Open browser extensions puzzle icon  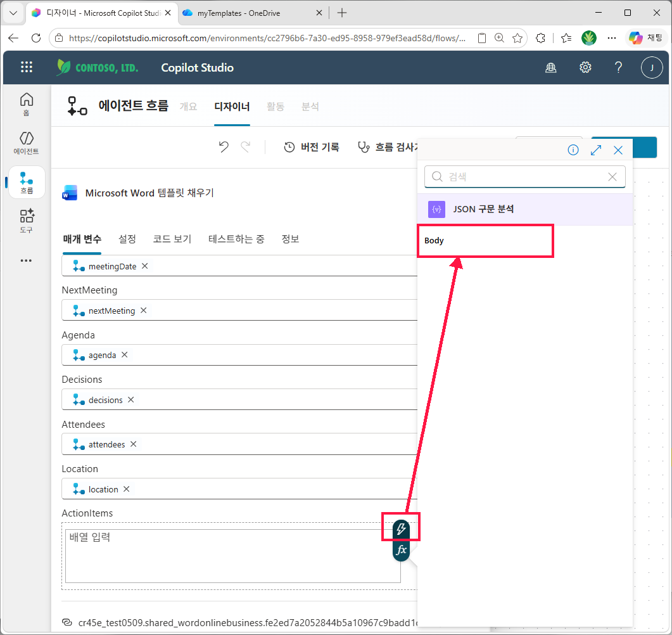click(x=540, y=38)
